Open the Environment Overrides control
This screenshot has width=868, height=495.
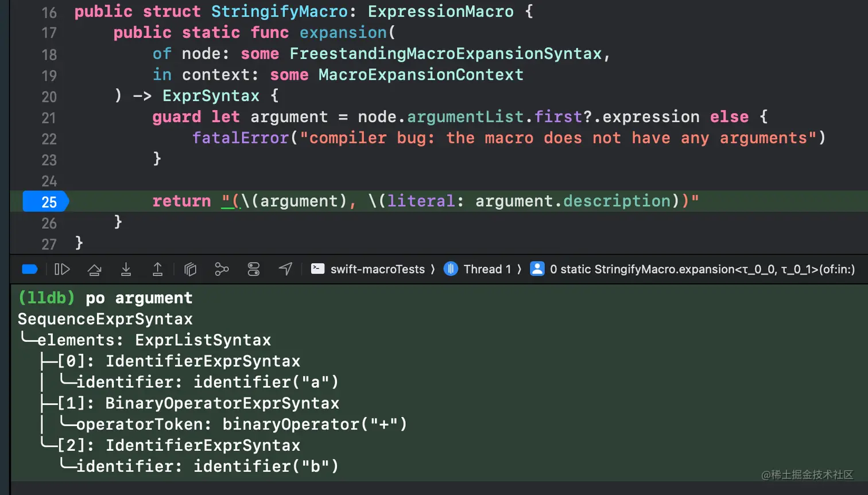(254, 269)
